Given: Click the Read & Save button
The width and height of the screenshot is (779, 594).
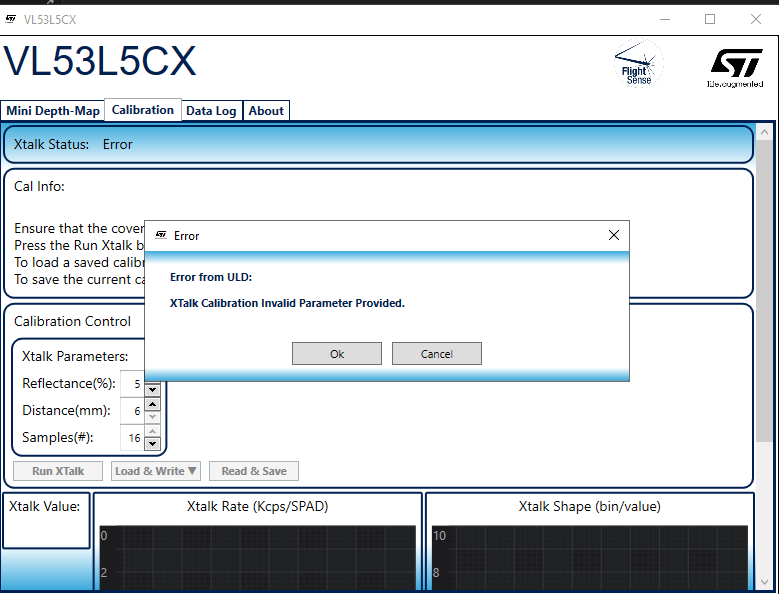Looking at the screenshot, I should [x=254, y=471].
